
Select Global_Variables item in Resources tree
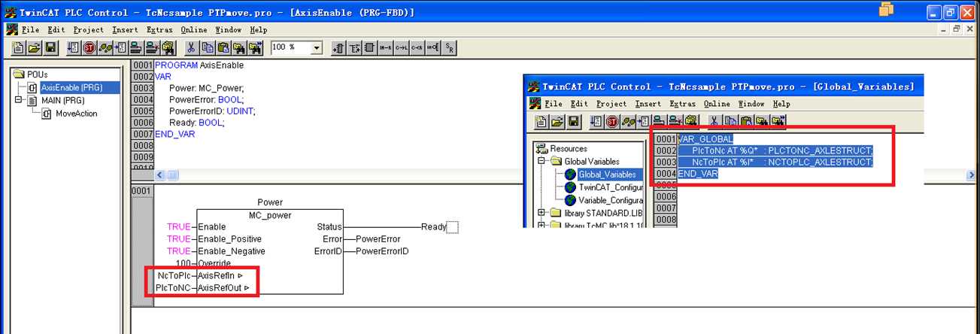[x=611, y=175]
